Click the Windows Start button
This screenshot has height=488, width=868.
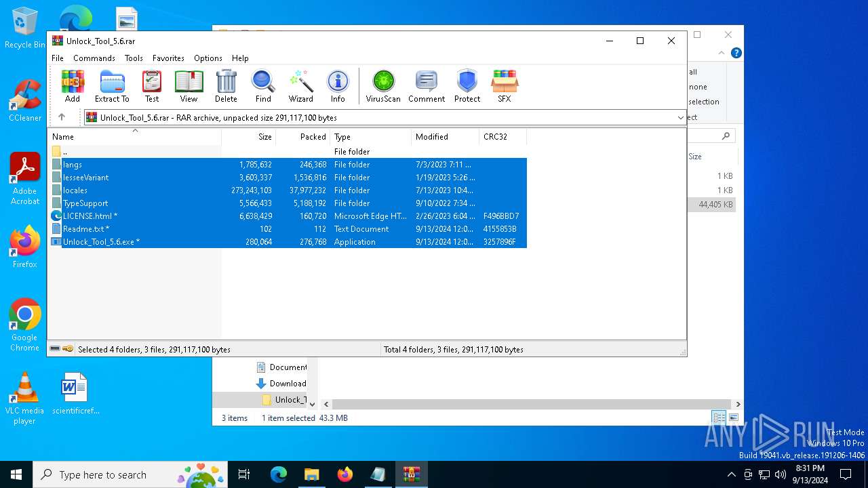coord(16,474)
